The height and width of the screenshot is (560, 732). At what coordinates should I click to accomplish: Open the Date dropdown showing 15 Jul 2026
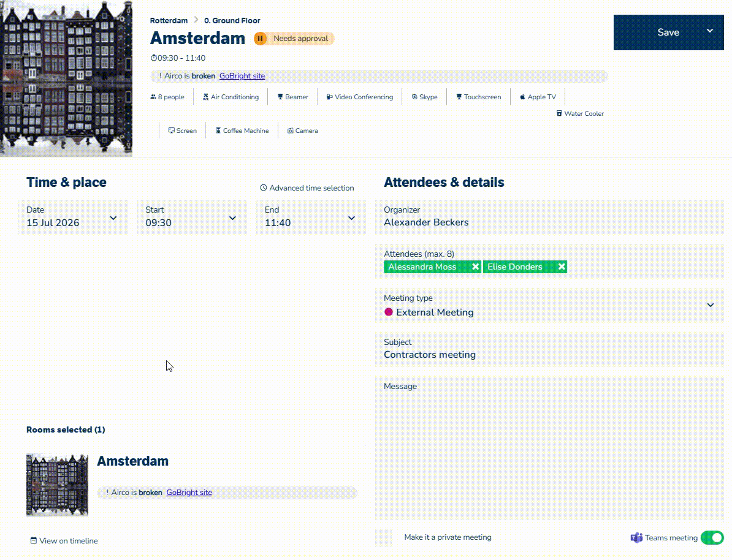pyautogui.click(x=73, y=218)
